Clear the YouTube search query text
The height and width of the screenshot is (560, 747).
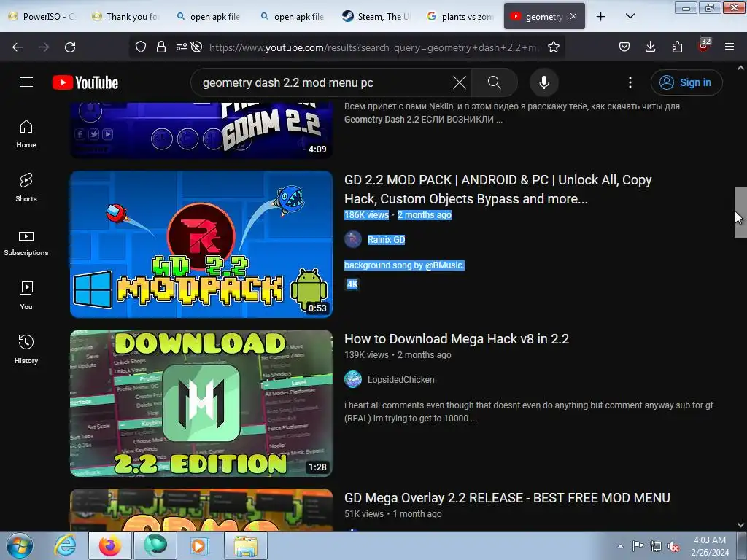[x=460, y=82]
